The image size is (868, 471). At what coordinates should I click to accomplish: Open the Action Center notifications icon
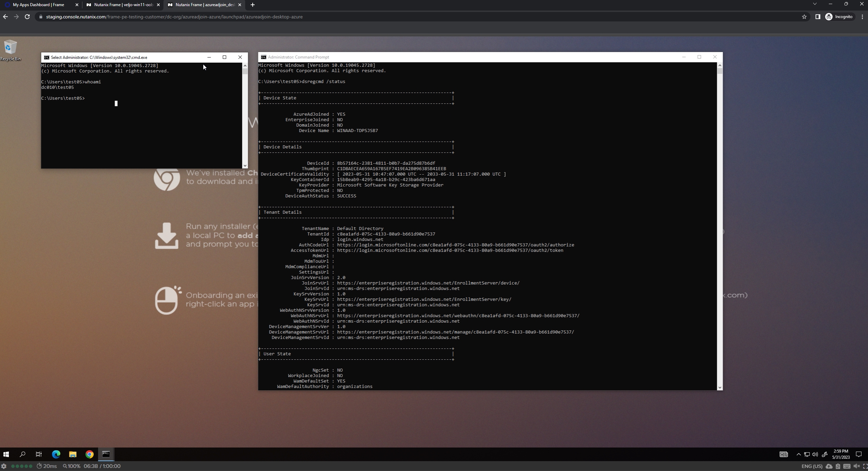859,454
